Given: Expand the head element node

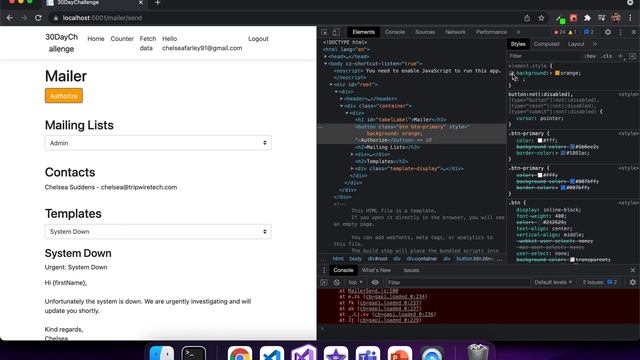Looking at the screenshot, I should click(x=325, y=57).
